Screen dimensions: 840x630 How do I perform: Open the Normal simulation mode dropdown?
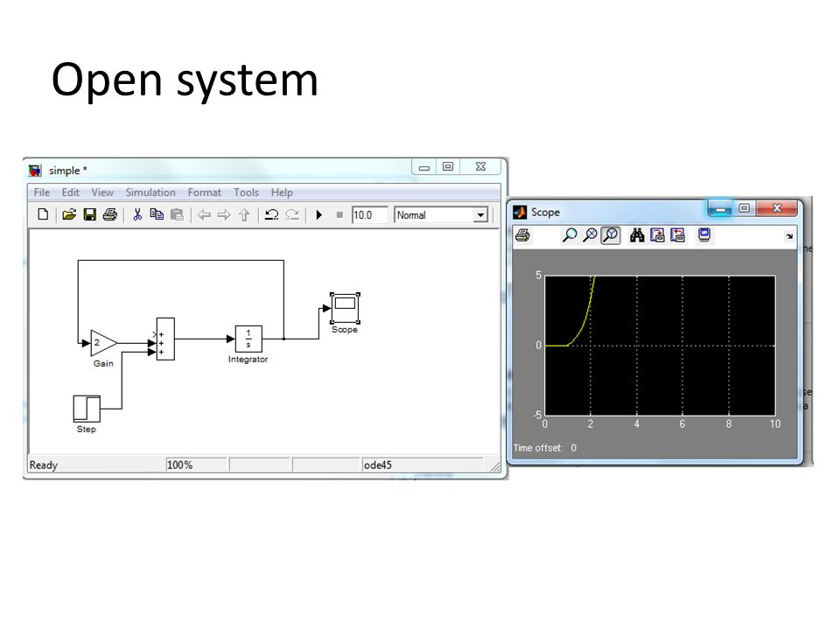pyautogui.click(x=480, y=215)
